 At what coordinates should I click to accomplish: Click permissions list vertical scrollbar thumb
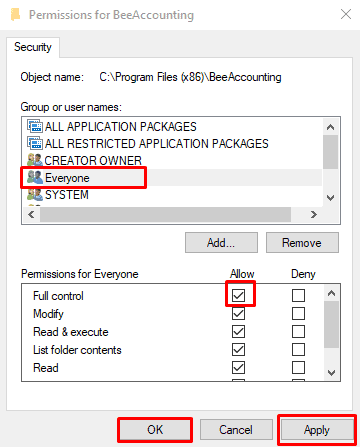[331, 325]
